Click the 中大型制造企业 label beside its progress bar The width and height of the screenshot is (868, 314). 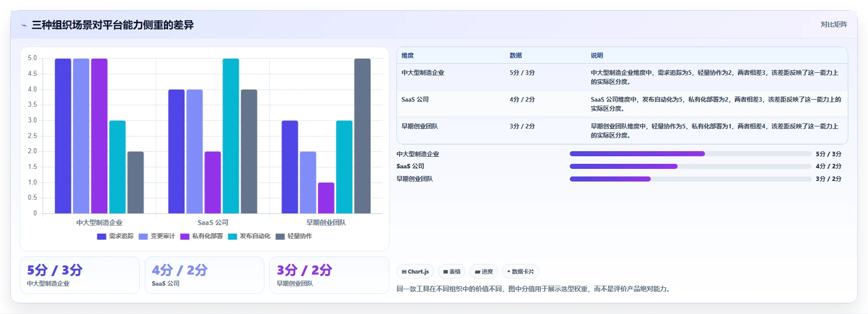click(418, 154)
